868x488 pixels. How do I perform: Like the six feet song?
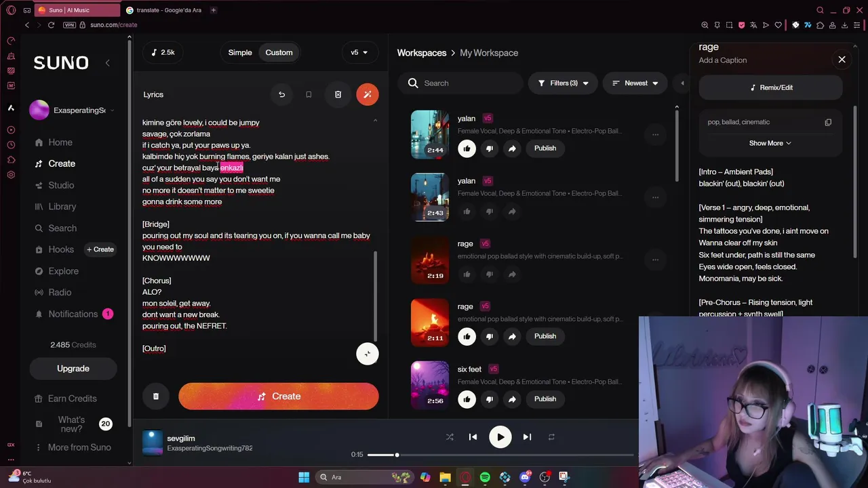[x=467, y=399]
